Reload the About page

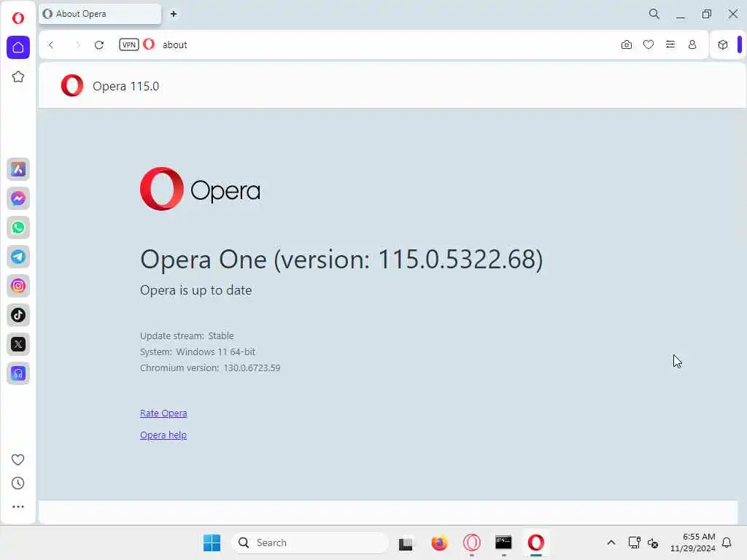[x=99, y=44]
